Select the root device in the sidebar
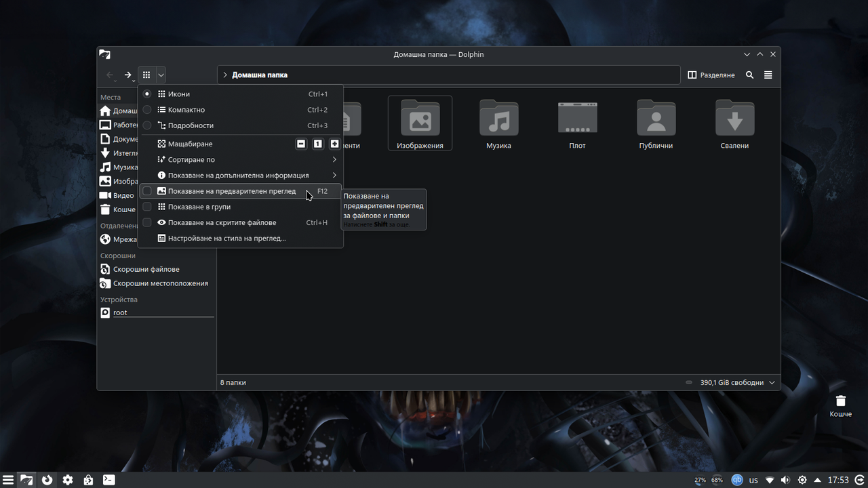Viewport: 868px width, 488px height. tap(157, 312)
